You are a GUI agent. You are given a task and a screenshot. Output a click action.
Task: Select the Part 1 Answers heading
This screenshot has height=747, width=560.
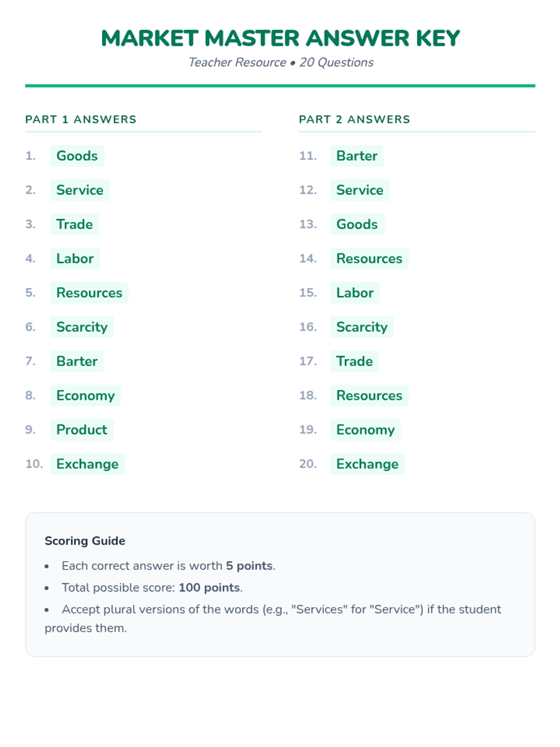(81, 120)
